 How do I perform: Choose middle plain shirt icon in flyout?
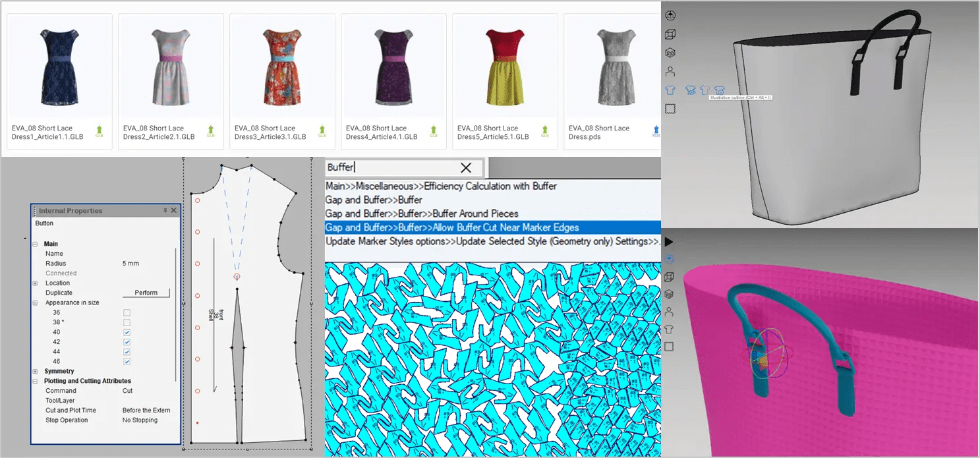click(705, 90)
